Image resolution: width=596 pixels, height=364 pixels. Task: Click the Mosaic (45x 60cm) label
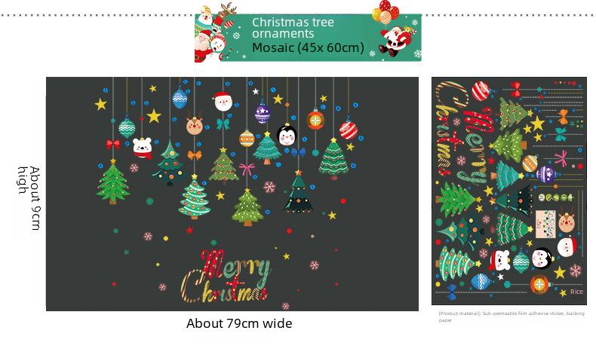[309, 47]
